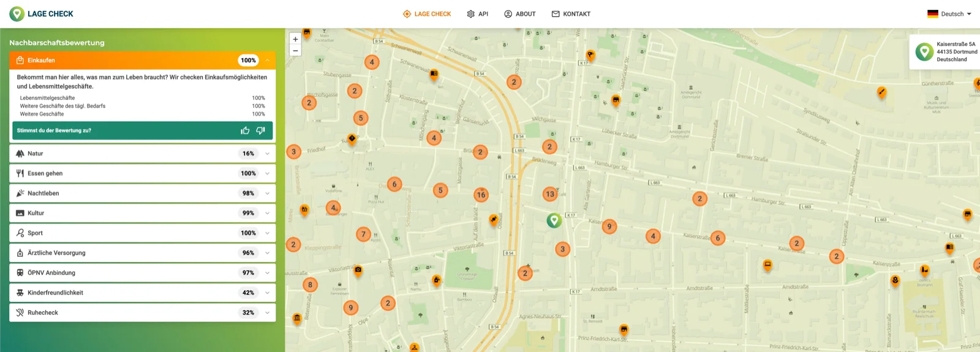Click the Lage Check logo

[x=41, y=13]
